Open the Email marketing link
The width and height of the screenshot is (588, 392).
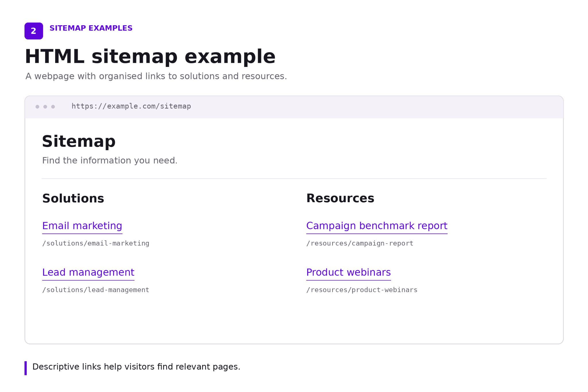[x=82, y=226]
